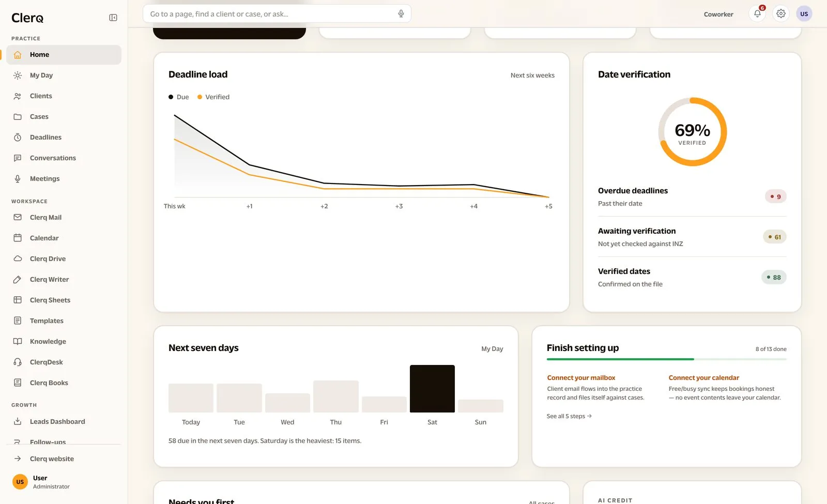Image resolution: width=827 pixels, height=504 pixels.
Task: Open the Clerq website link
Action: tap(64, 459)
